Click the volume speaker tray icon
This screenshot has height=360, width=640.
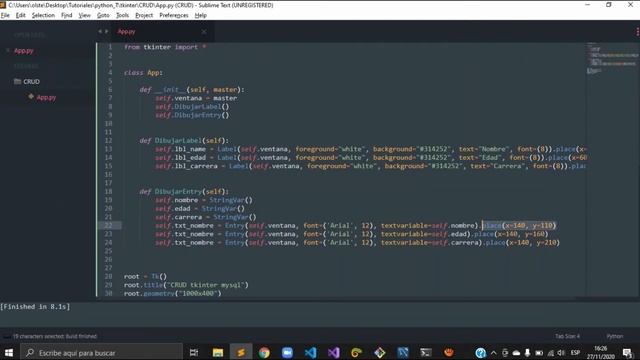click(x=561, y=353)
